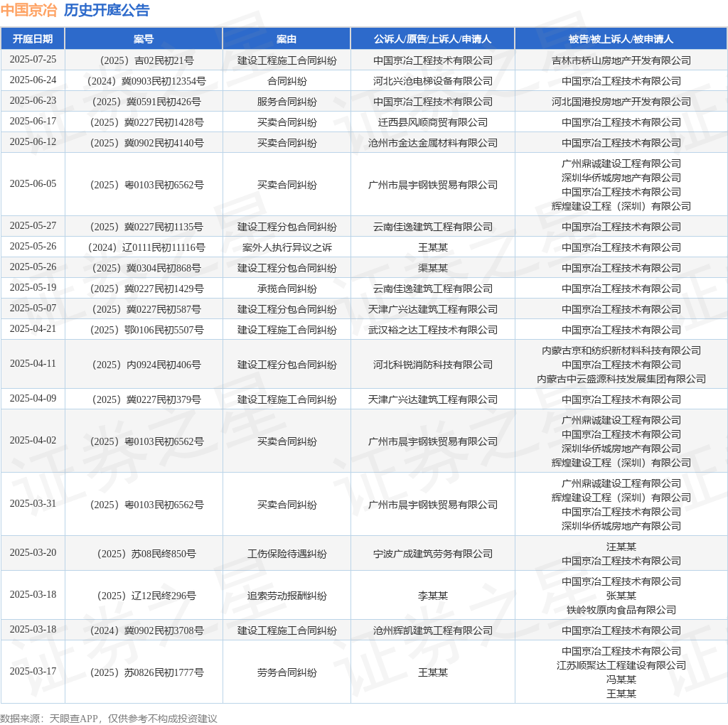
Task: Click the 服务合同纠纷 cell
Action: point(287,102)
